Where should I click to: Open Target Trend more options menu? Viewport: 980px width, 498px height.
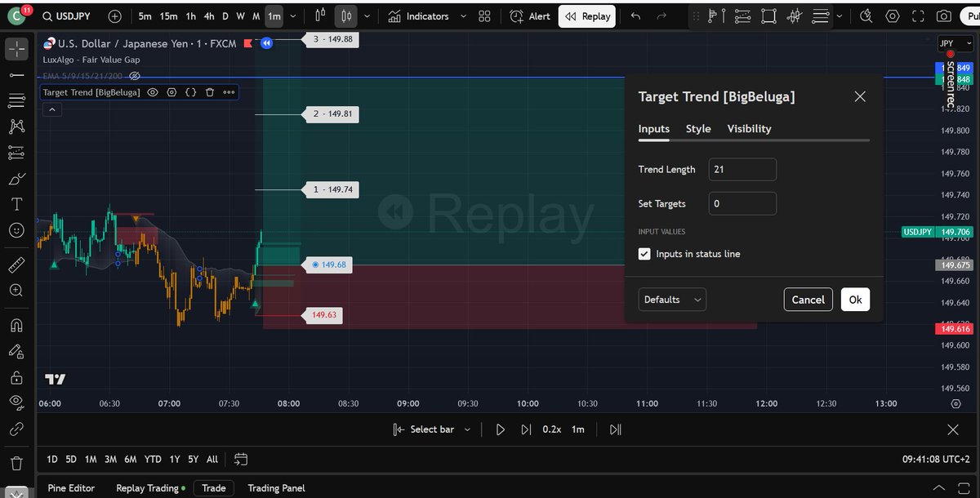tap(229, 92)
